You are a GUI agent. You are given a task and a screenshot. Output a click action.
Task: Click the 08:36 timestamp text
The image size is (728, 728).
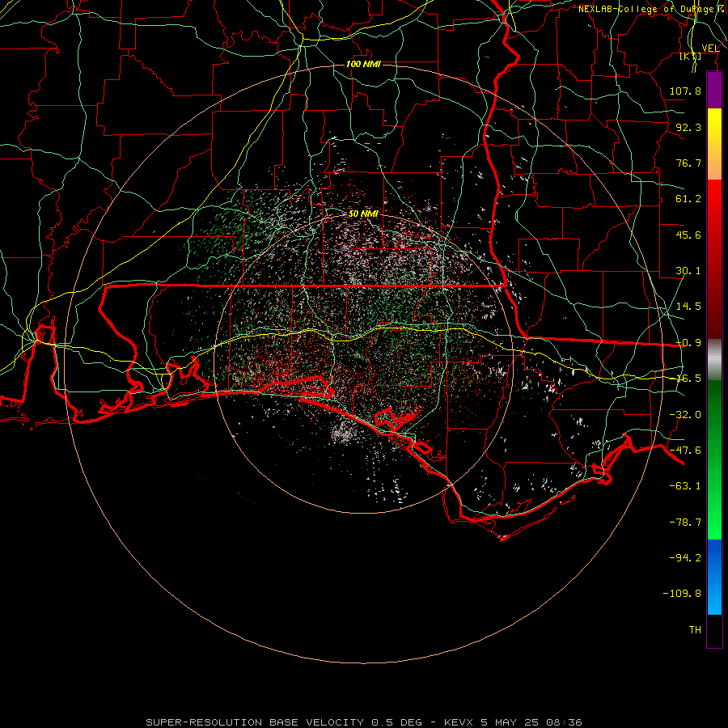point(564,722)
